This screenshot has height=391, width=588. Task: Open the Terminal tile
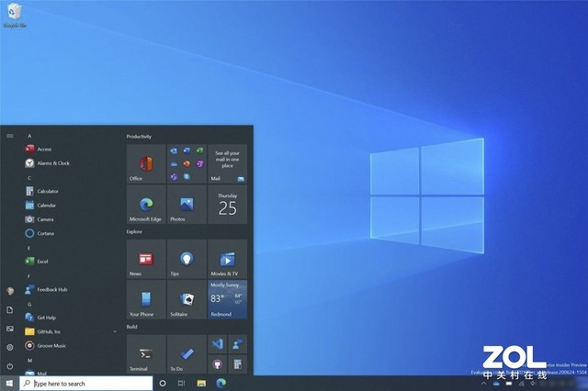click(x=146, y=354)
